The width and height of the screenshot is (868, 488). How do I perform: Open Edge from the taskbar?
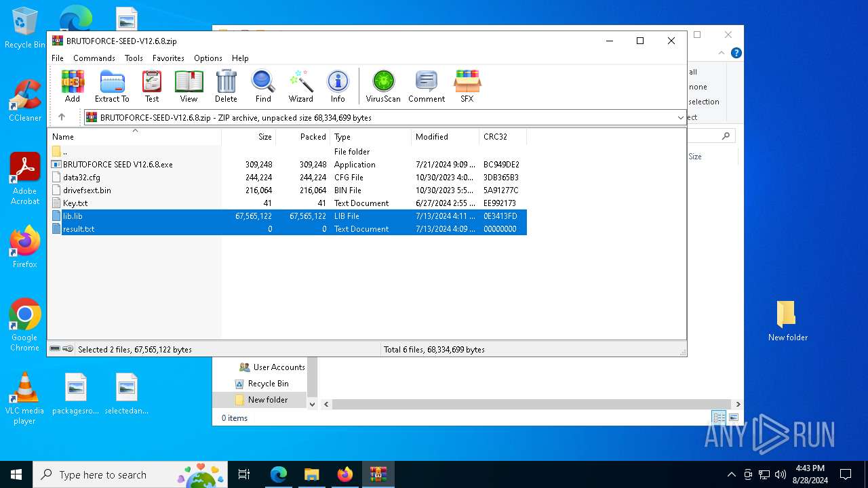[279, 474]
